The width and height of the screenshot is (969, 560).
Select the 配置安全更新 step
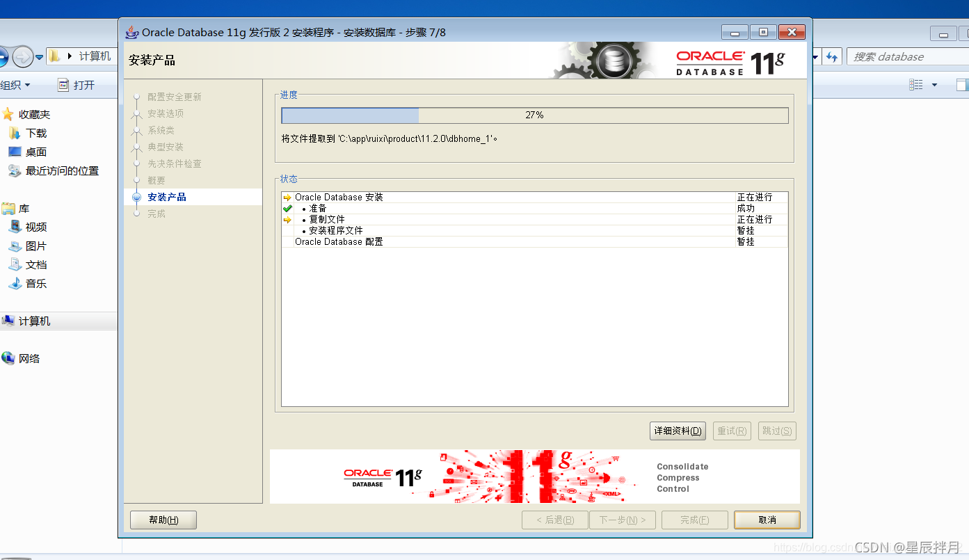175,97
